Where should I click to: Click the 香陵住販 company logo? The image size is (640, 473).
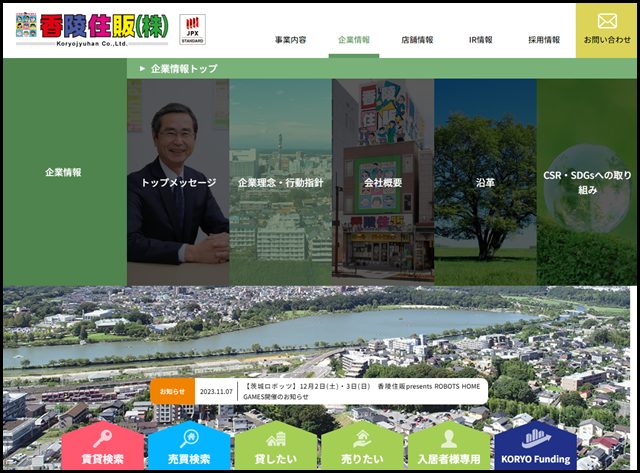[x=92, y=29]
